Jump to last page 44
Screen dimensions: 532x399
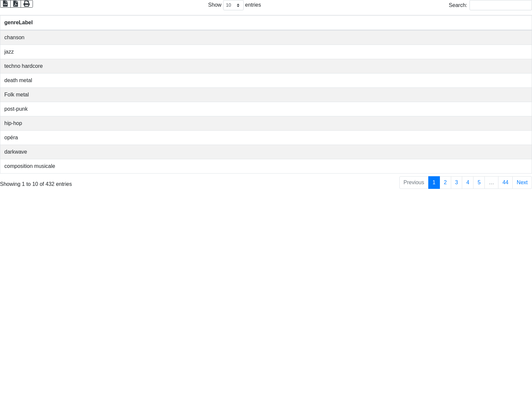(505, 183)
